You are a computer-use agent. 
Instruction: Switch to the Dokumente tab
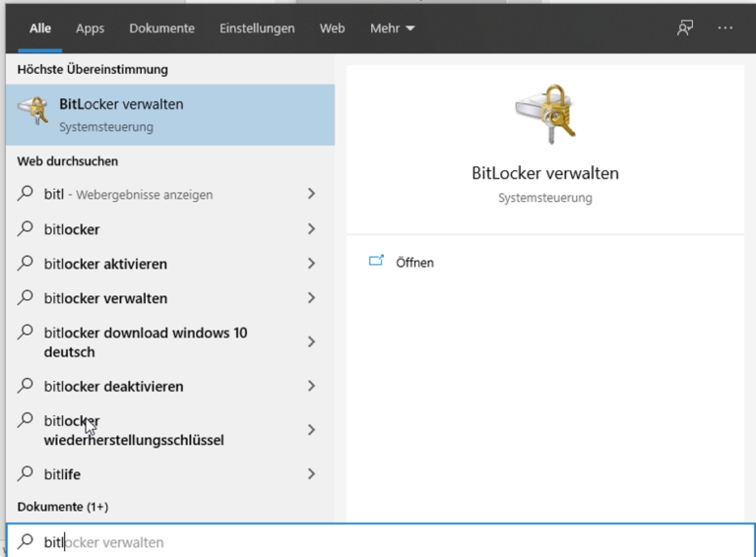pyautogui.click(x=161, y=29)
